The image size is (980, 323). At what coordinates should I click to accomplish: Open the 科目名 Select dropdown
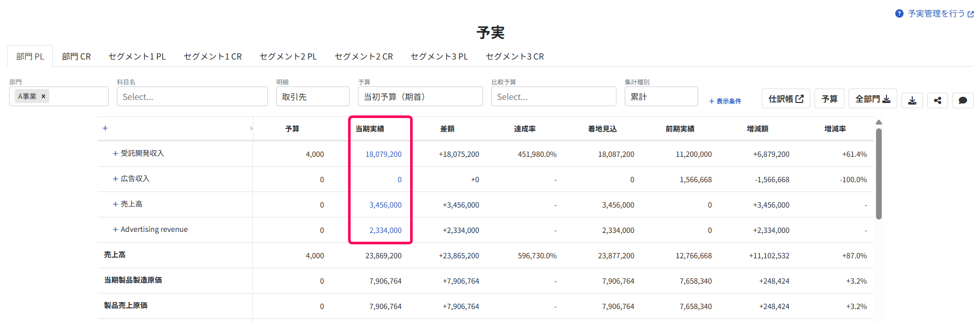192,96
